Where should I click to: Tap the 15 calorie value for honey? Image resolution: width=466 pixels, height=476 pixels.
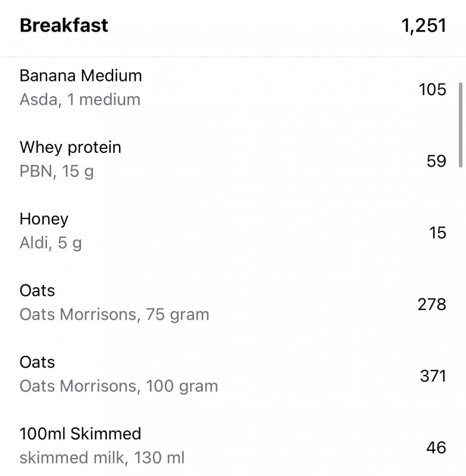[x=437, y=233]
